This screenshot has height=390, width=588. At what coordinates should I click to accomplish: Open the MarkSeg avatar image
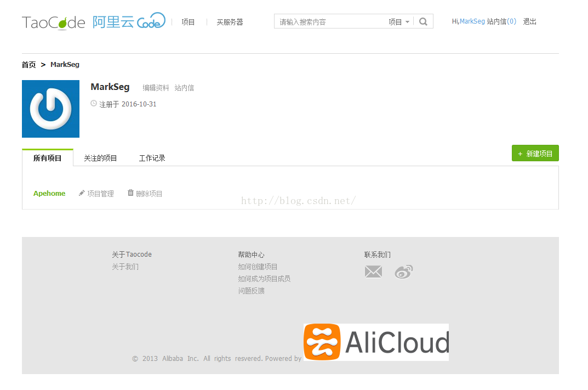point(50,109)
